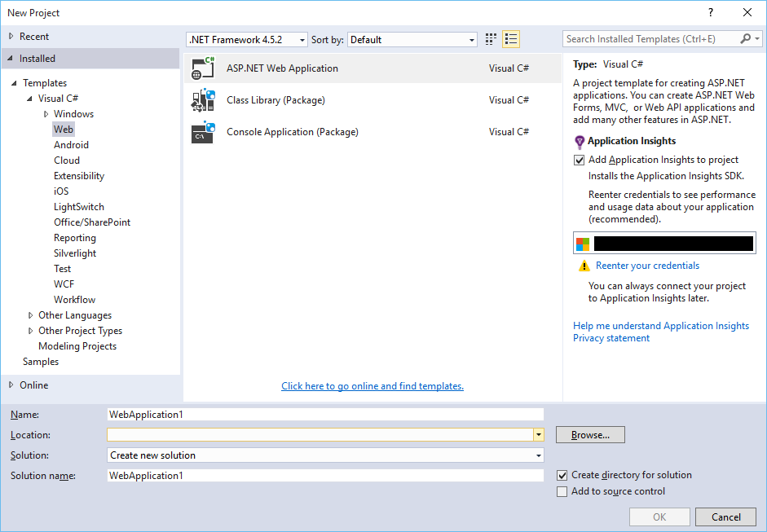Screen dimensions: 767x532
Task: Select Modeling Projects category
Action: point(77,346)
